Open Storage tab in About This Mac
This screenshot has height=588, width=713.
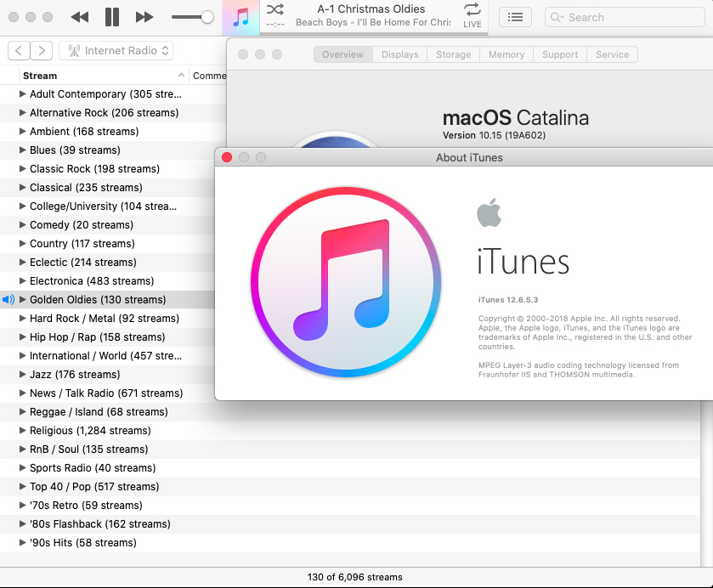point(453,54)
